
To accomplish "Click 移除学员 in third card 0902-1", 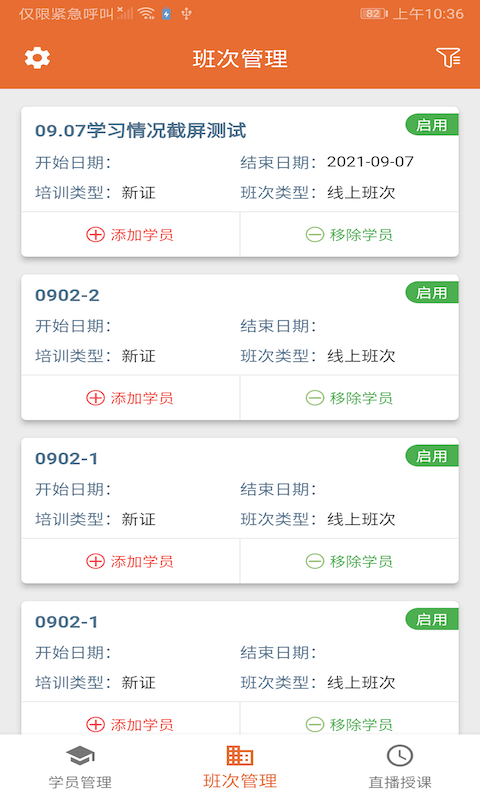I will pyautogui.click(x=349, y=561).
